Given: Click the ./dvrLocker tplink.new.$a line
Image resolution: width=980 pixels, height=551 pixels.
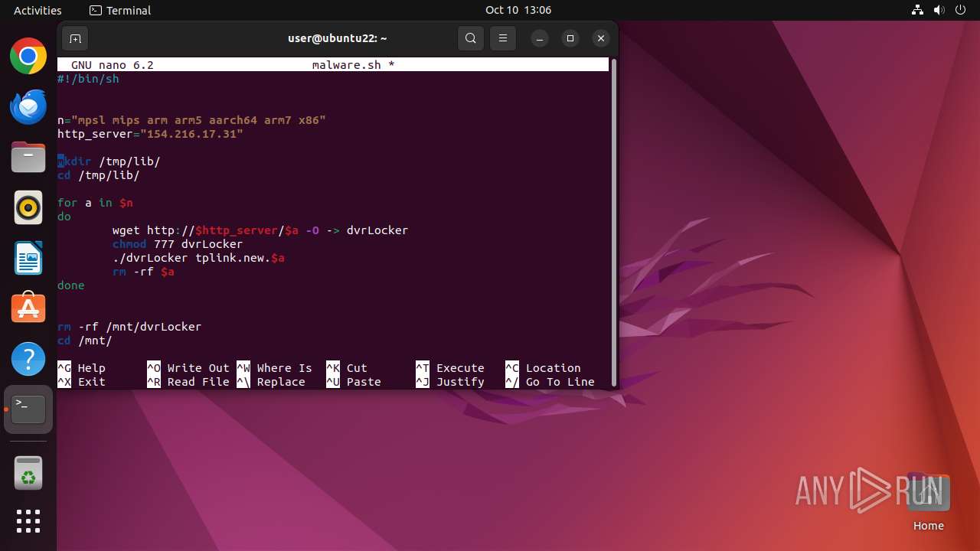Looking at the screenshot, I should (198, 258).
